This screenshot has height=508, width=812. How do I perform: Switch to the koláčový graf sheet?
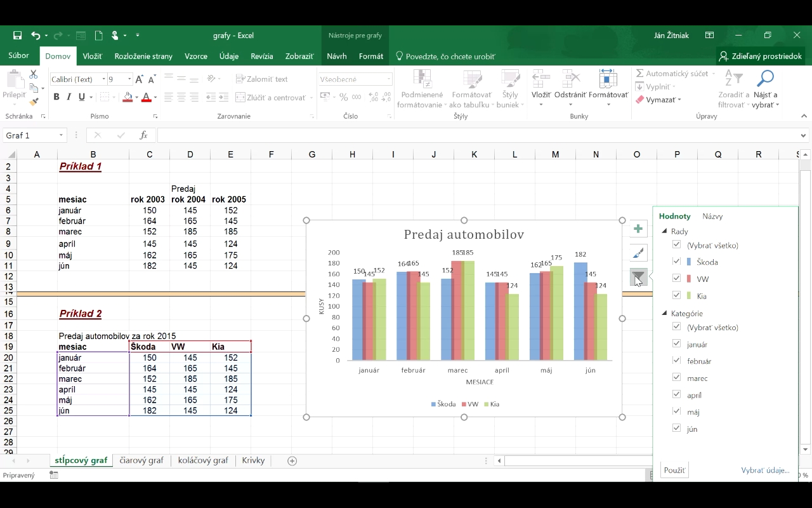[203, 460]
